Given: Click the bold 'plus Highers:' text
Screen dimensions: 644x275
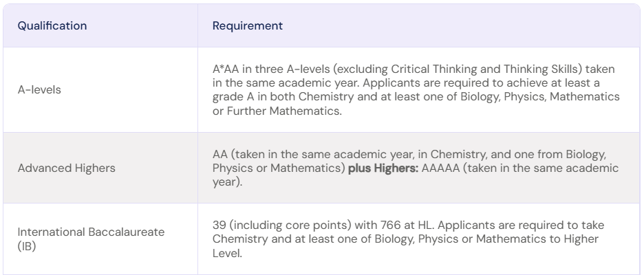Looking at the screenshot, I should 383,168.
